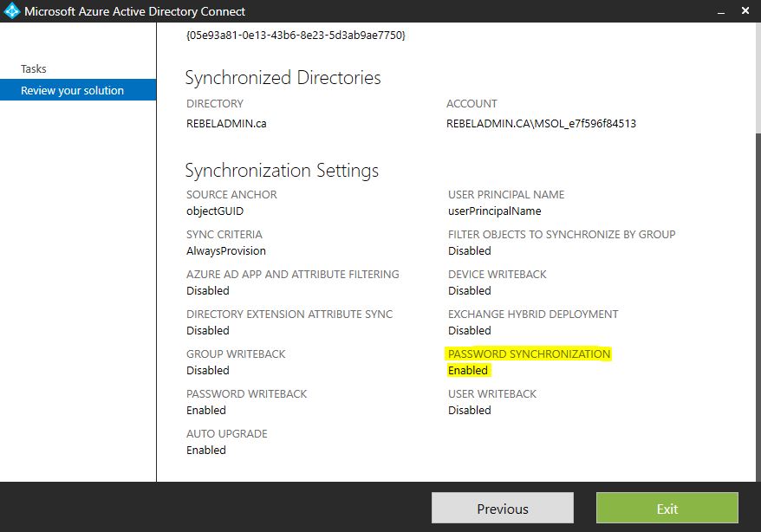The height and width of the screenshot is (532, 761).
Task: Click Disabled under Exchange Hybrid Deployment
Action: (469, 330)
